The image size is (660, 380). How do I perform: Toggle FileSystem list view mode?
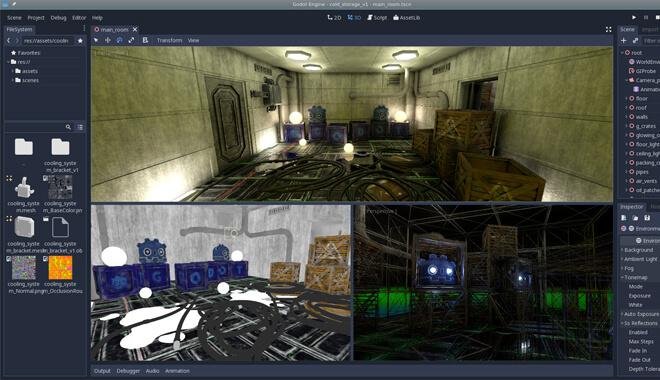tap(80, 127)
